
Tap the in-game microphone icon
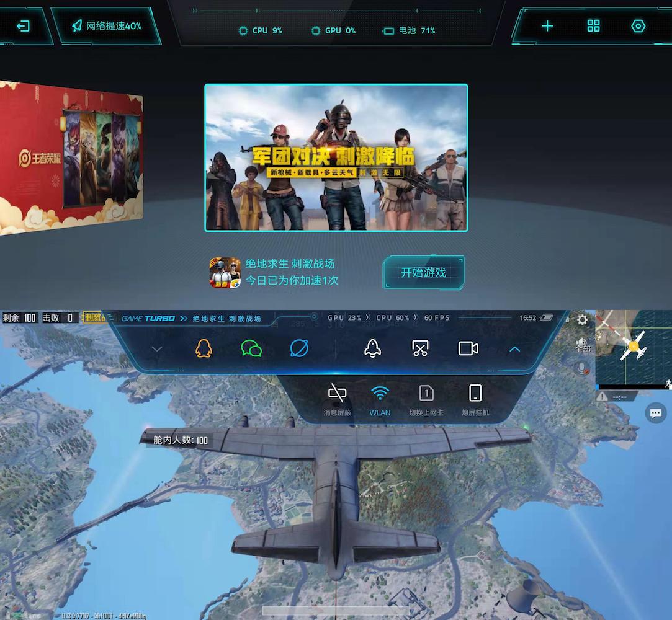point(582,368)
